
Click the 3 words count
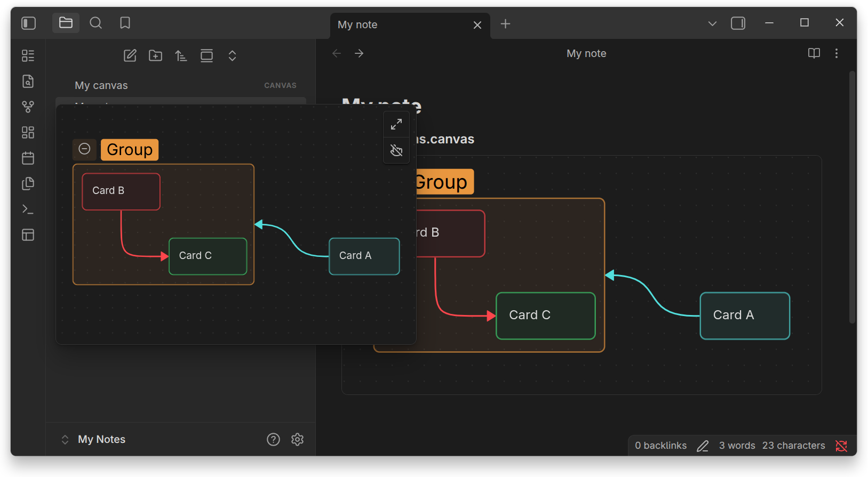coord(737,446)
